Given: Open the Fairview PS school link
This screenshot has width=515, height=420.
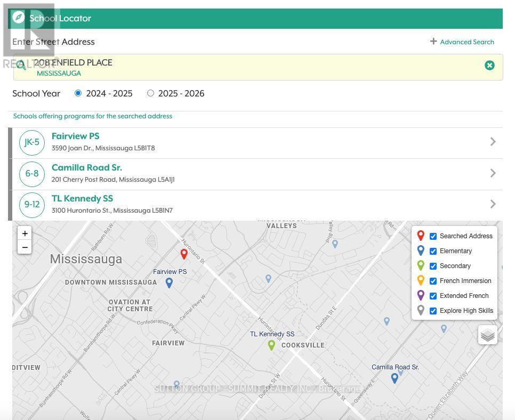Looking at the screenshot, I should [76, 136].
